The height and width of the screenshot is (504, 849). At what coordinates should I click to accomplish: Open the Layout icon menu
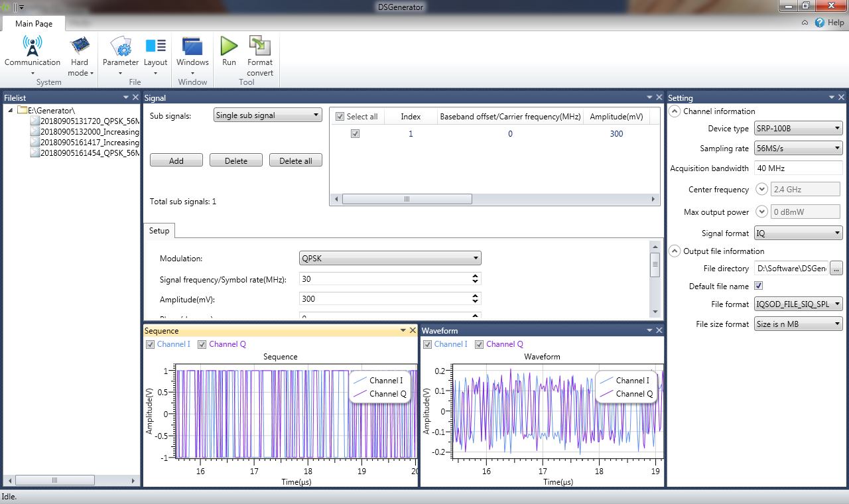156,46
